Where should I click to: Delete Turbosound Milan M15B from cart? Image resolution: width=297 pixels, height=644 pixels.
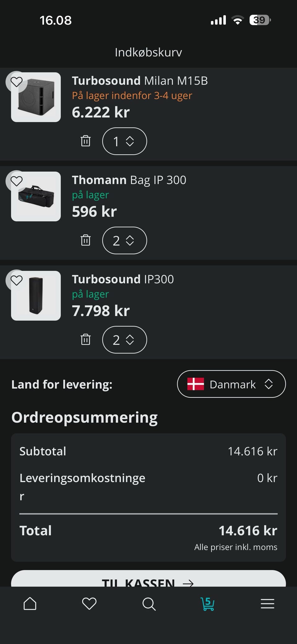[86, 141]
